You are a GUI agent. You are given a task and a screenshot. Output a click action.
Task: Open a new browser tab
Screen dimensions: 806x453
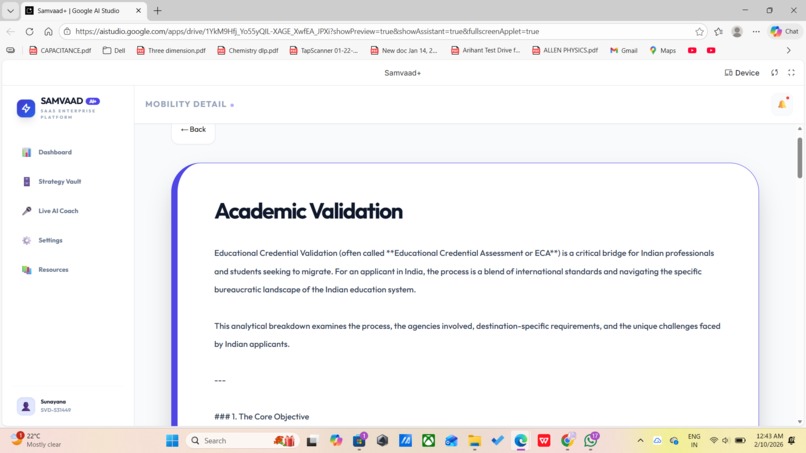tap(158, 10)
